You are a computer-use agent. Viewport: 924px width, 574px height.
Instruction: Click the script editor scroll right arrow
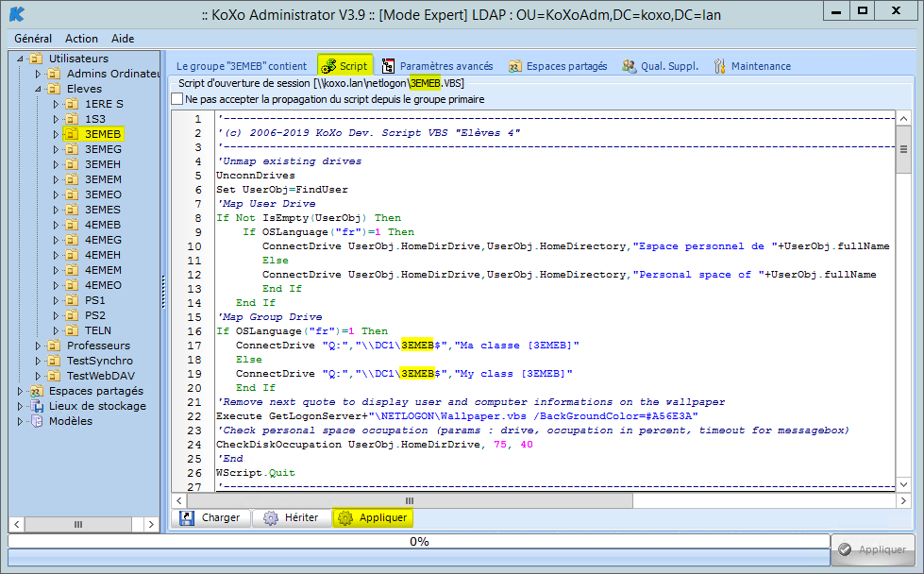point(903,501)
